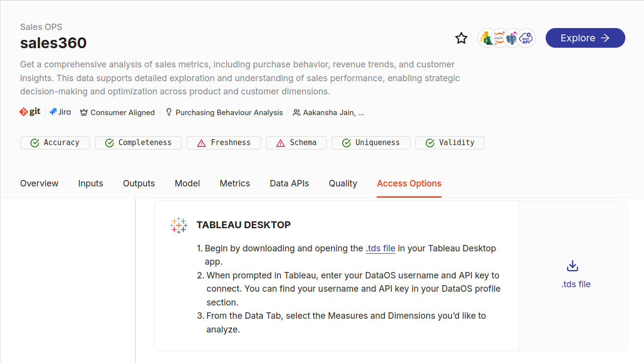Switch to the Metrics tab
Image resolution: width=644 pixels, height=363 pixels.
[x=234, y=183]
